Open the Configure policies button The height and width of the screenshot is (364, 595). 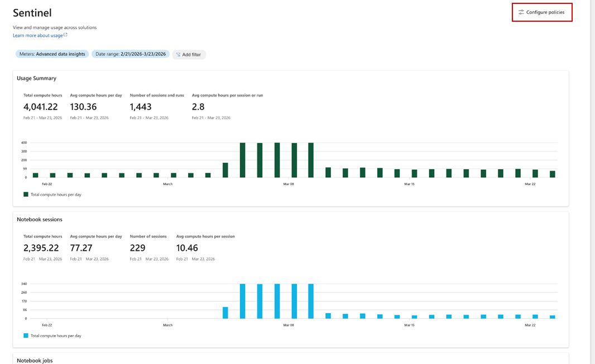tap(542, 12)
